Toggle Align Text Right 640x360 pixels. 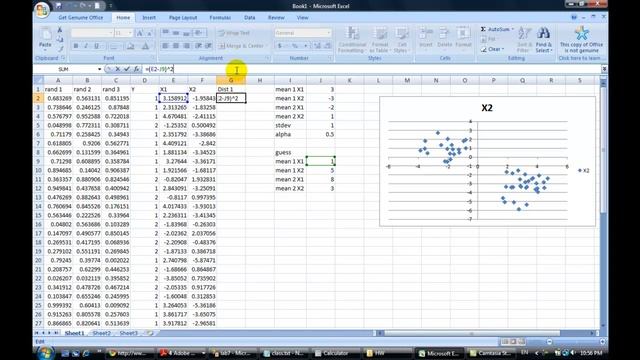187,46
